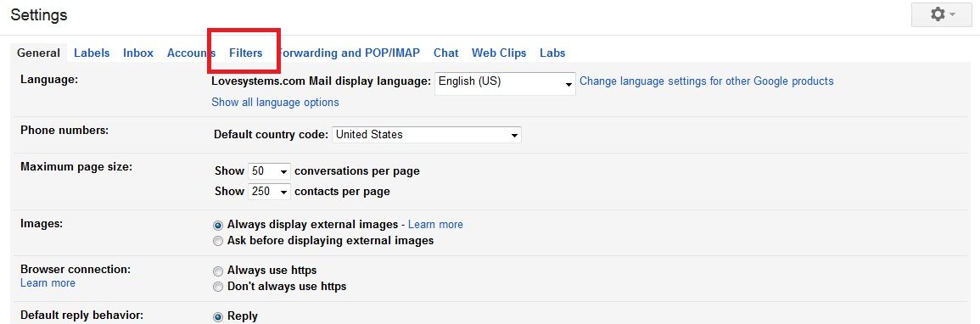
Task: Choose Don't always use https
Action: (x=217, y=288)
